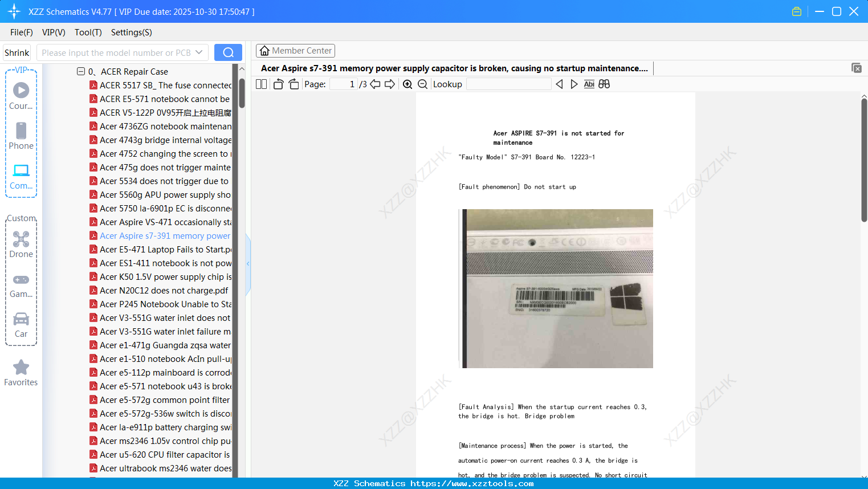Open Acer E5-471 Laptop Fails to Start file
The width and height of the screenshot is (868, 489).
coord(161,250)
